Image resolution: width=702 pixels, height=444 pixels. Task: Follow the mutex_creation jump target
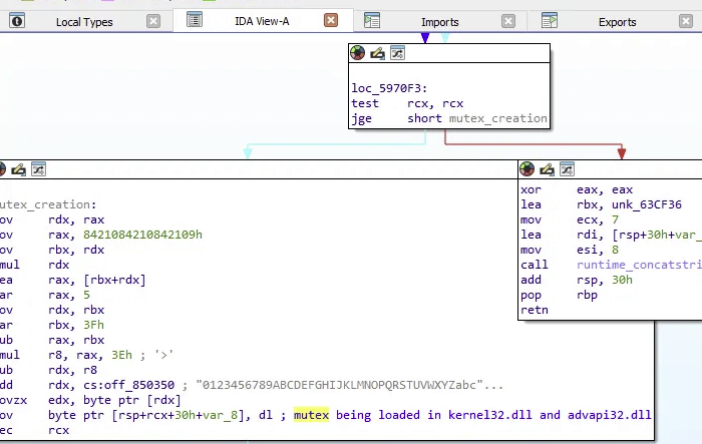point(497,118)
